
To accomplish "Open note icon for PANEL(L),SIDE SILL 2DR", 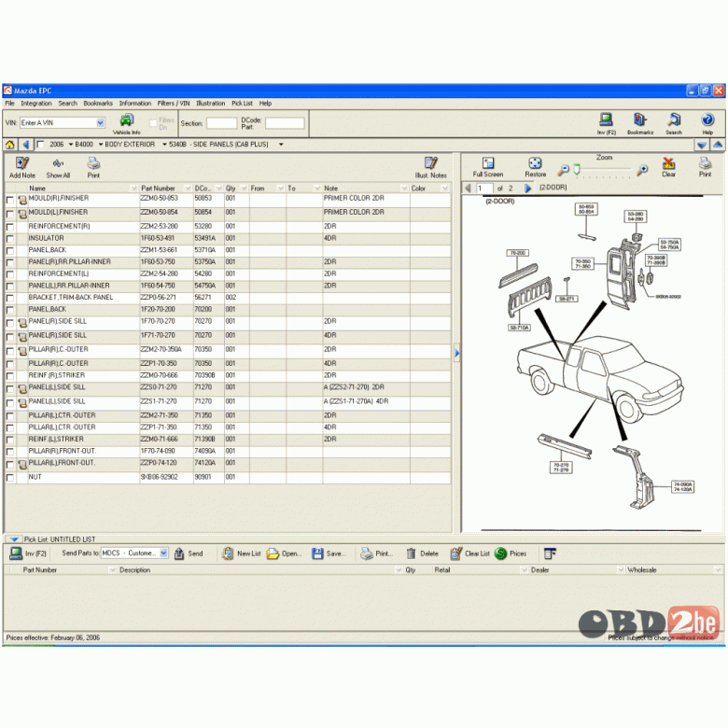I will tap(22, 388).
